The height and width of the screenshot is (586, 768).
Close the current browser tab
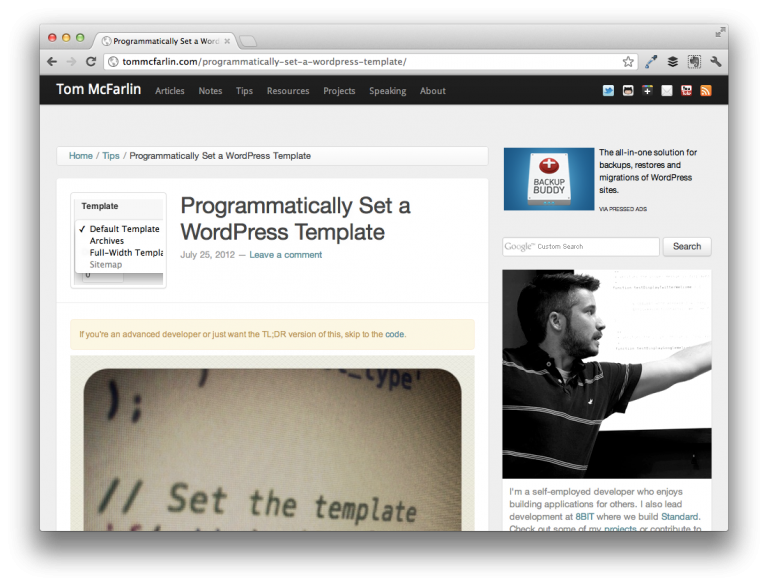pyautogui.click(x=227, y=41)
